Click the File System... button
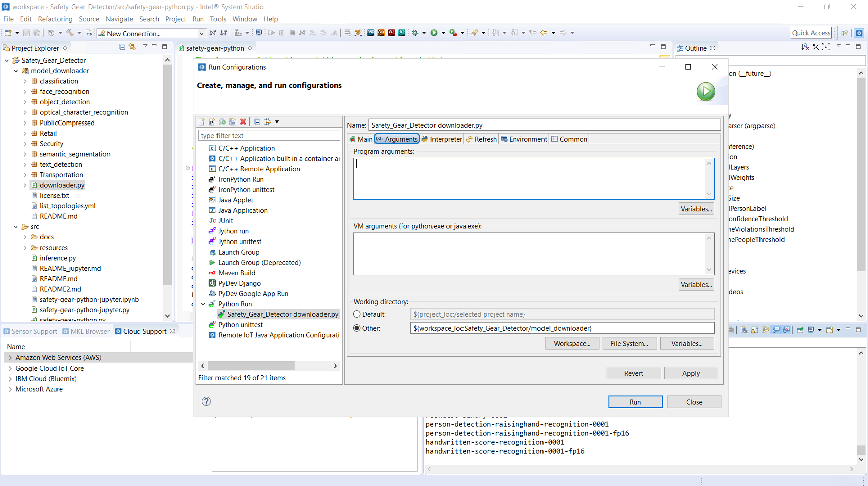Image resolution: width=868 pixels, height=486 pixels. (629, 344)
